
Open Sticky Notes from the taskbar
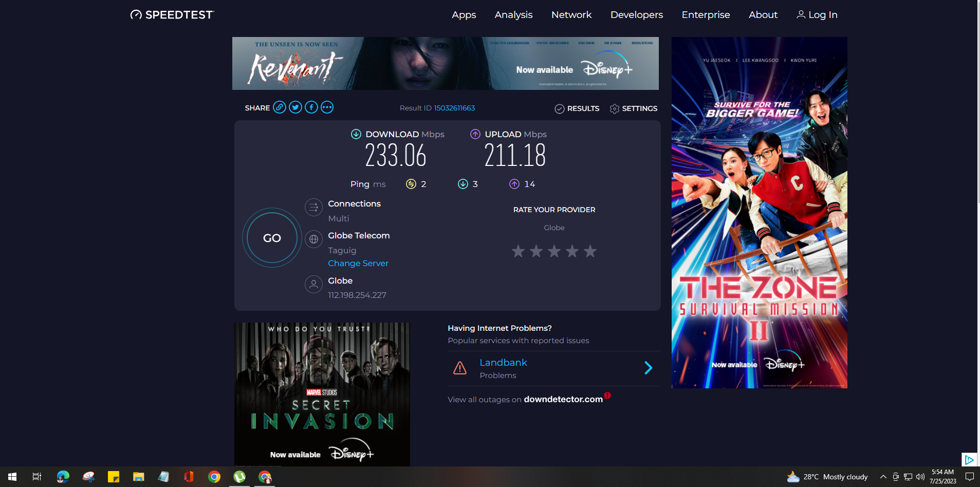coord(114,477)
